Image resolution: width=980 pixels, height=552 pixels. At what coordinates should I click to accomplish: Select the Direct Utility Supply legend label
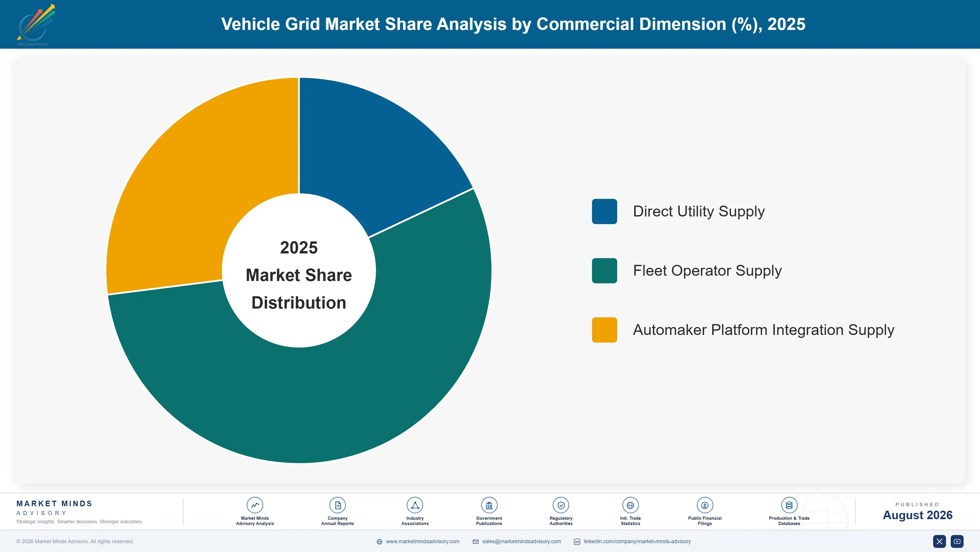699,211
